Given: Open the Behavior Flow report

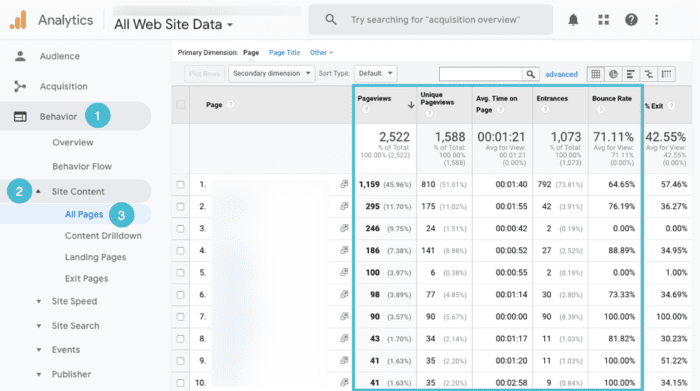Looking at the screenshot, I should (82, 166).
